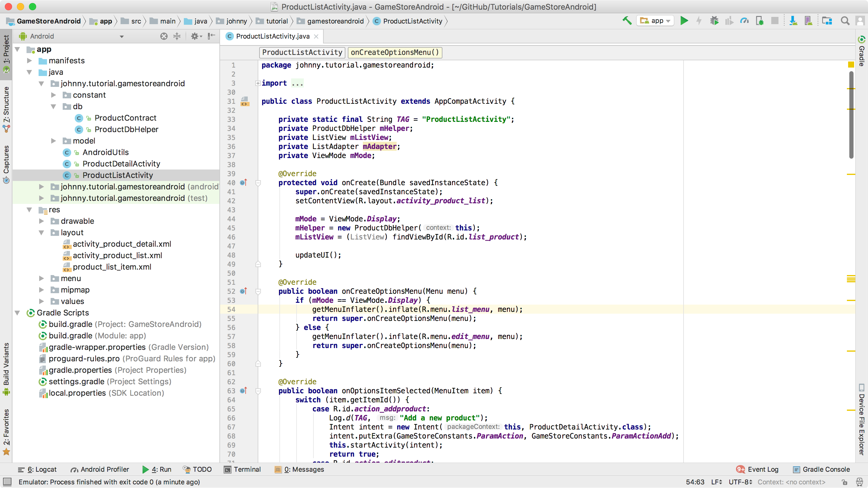868x488 pixels.
Task: Click Collapse All icon in Project panel
Action: (x=177, y=36)
